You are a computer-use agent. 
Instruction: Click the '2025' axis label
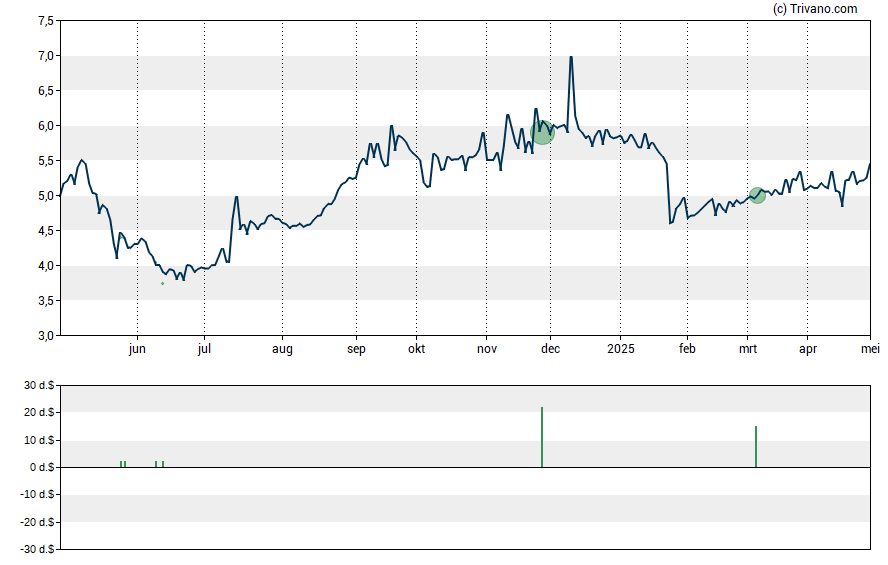tap(621, 349)
